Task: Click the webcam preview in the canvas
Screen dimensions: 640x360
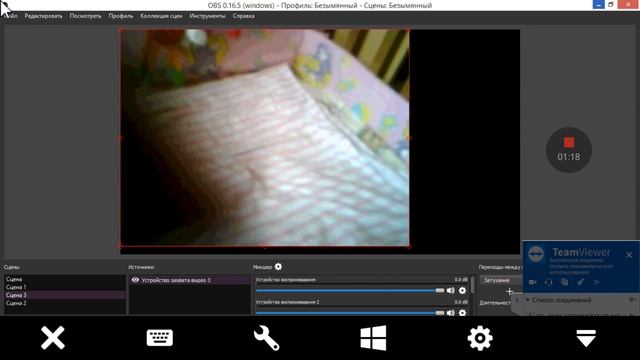Action: [264, 138]
